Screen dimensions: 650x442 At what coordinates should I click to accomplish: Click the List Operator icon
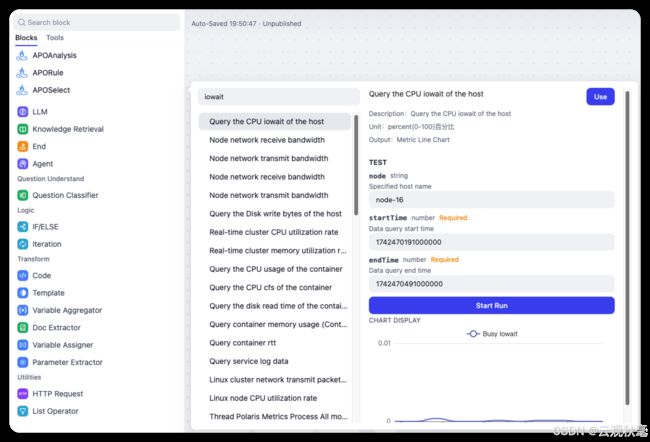pos(23,411)
